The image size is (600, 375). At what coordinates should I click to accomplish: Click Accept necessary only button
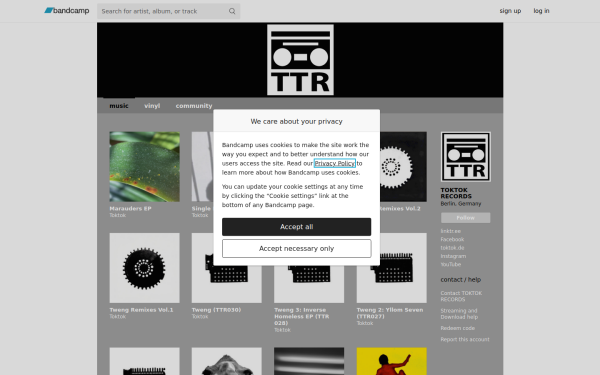(297, 249)
